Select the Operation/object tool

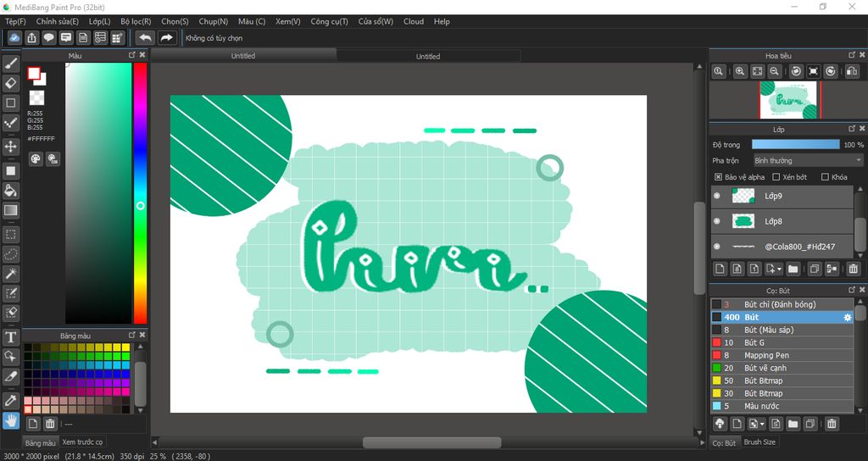click(10, 357)
